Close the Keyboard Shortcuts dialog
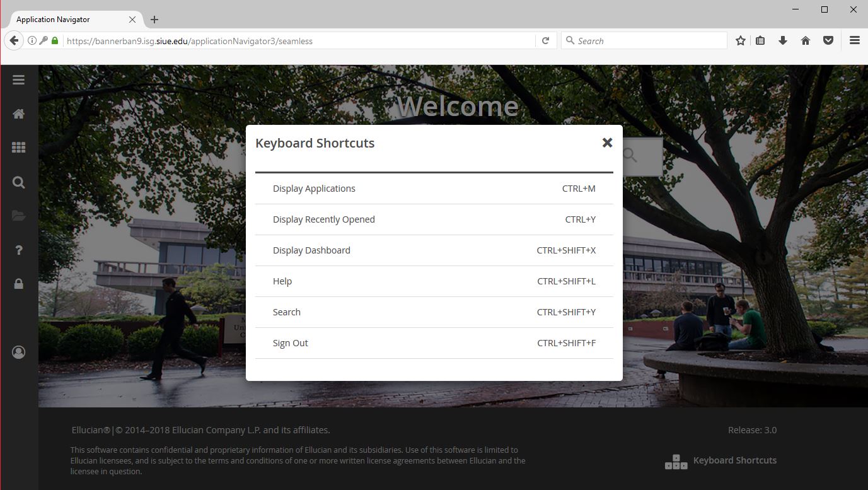Viewport: 868px width, 490px height. (607, 143)
